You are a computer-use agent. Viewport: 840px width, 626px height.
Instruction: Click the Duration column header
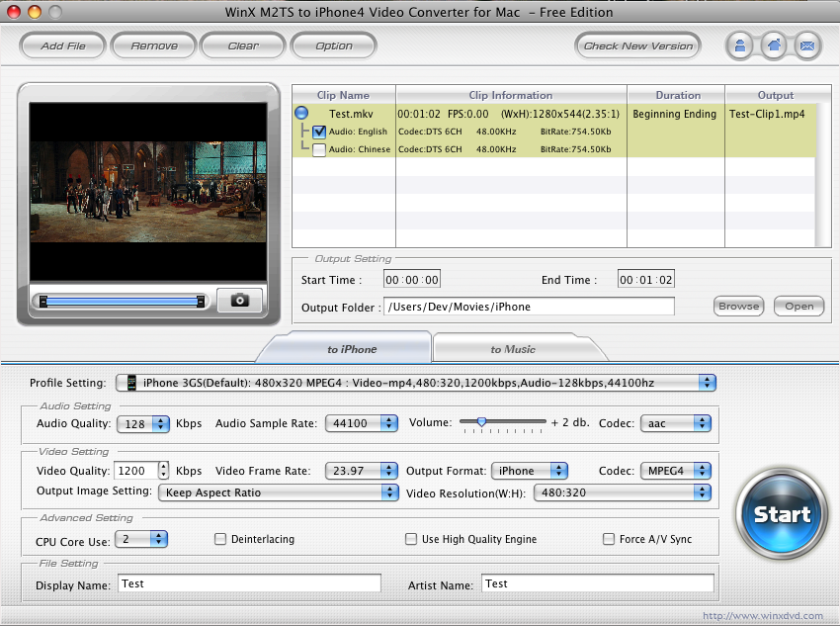[676, 95]
